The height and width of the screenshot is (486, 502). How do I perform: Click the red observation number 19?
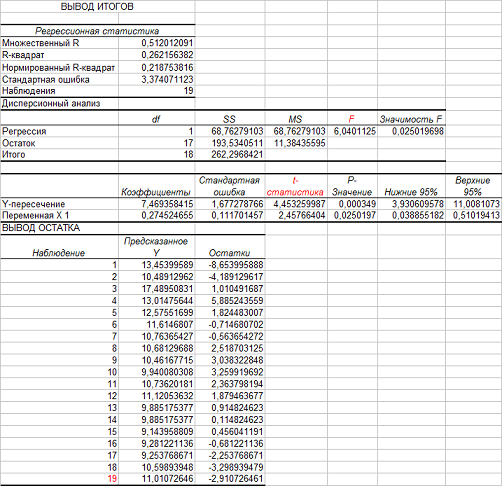click(x=112, y=479)
